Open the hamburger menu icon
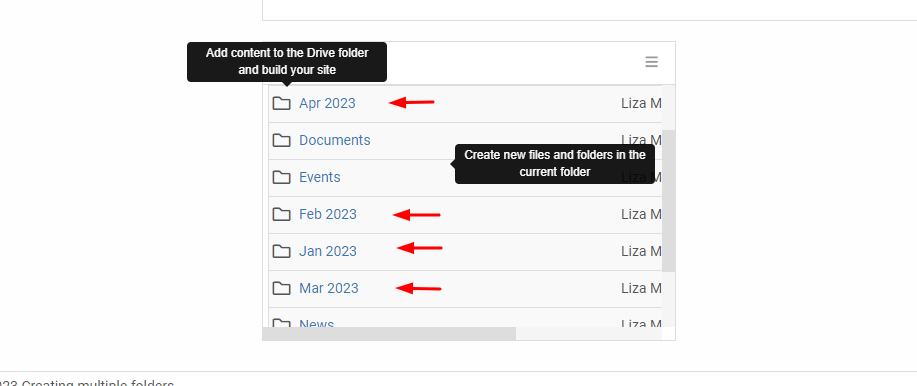The width and height of the screenshot is (917, 386). coord(651,61)
